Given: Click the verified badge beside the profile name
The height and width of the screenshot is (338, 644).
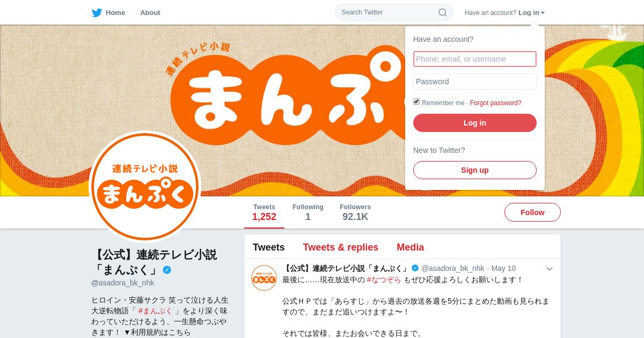Looking at the screenshot, I should tap(167, 270).
